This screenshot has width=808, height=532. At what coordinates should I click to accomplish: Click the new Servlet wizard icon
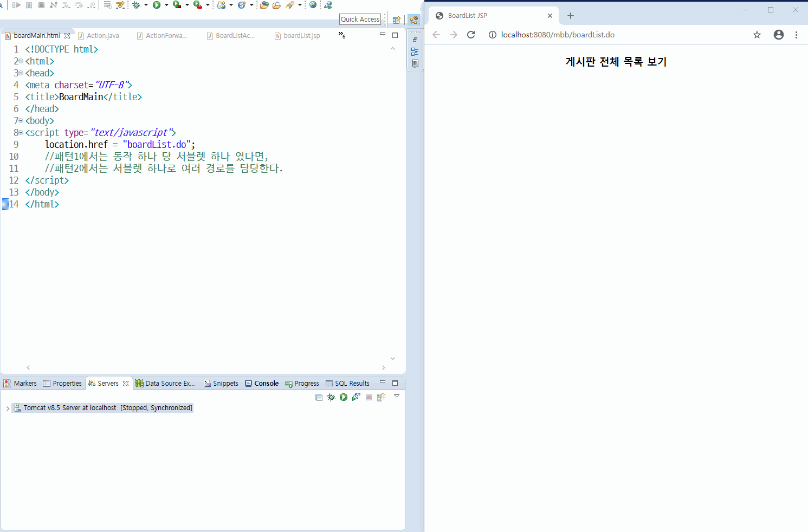pyautogui.click(x=242, y=5)
